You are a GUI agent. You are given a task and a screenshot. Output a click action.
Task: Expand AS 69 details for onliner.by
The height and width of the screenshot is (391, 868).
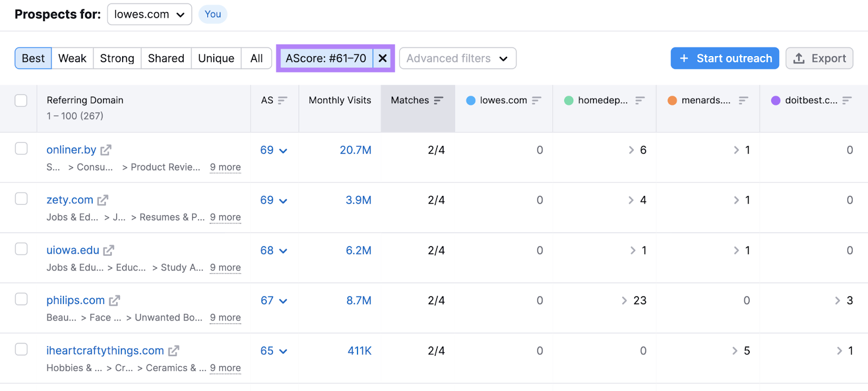coord(283,151)
